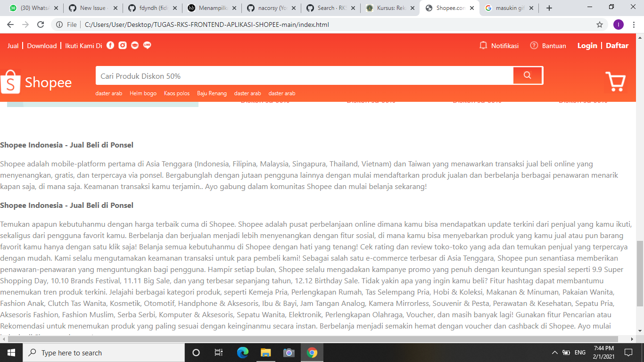Select the Kaos polos search suggestion
Viewport: 644px width, 362px height.
[x=176, y=93]
